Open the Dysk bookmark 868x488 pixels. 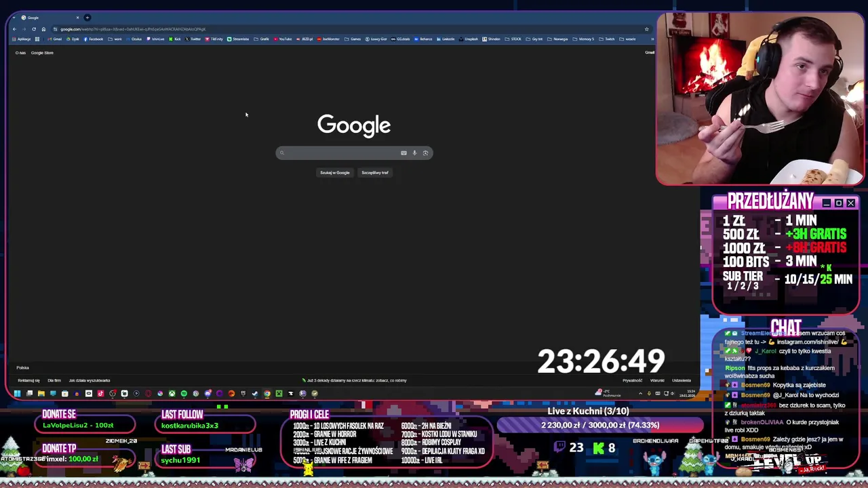tap(73, 39)
